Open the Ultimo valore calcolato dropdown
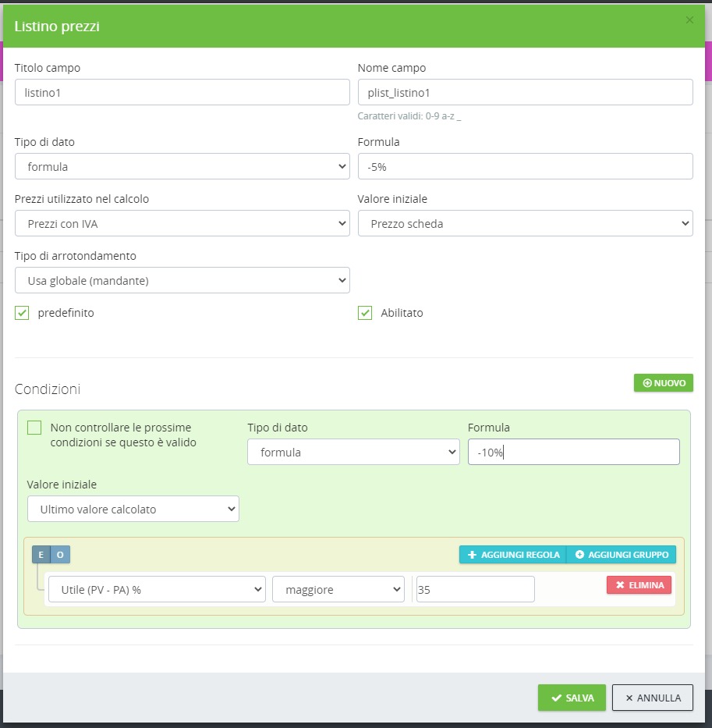The width and height of the screenshot is (712, 728). tap(133, 510)
